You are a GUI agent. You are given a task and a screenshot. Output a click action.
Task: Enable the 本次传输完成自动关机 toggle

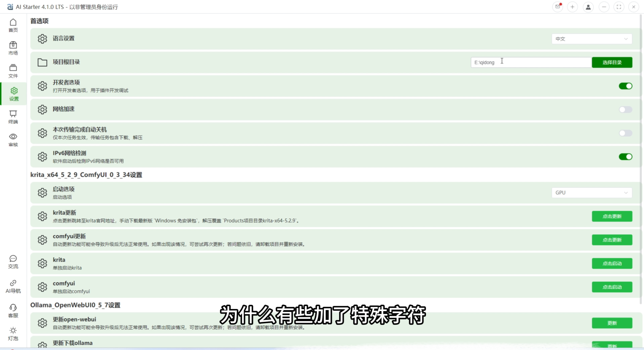pos(625,133)
